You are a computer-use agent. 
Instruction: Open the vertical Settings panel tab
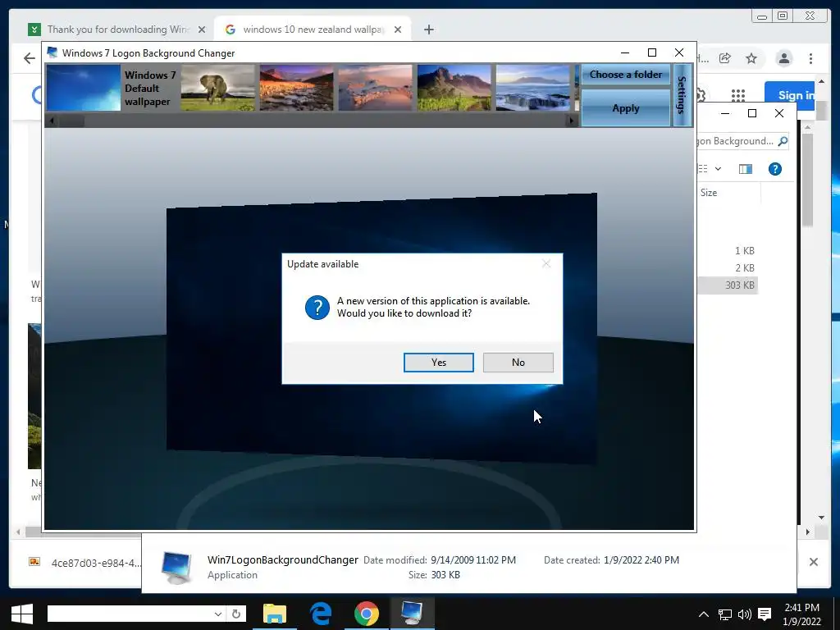coord(682,95)
